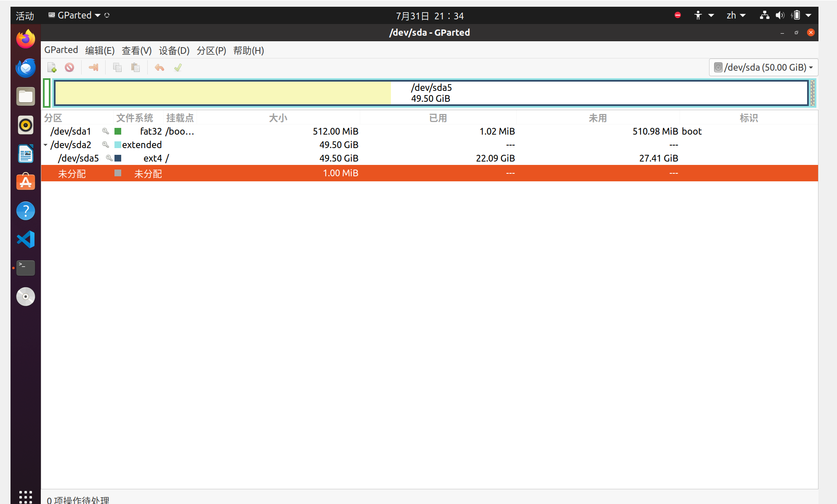Click the key icon beside /dev/sda1

coord(106,131)
